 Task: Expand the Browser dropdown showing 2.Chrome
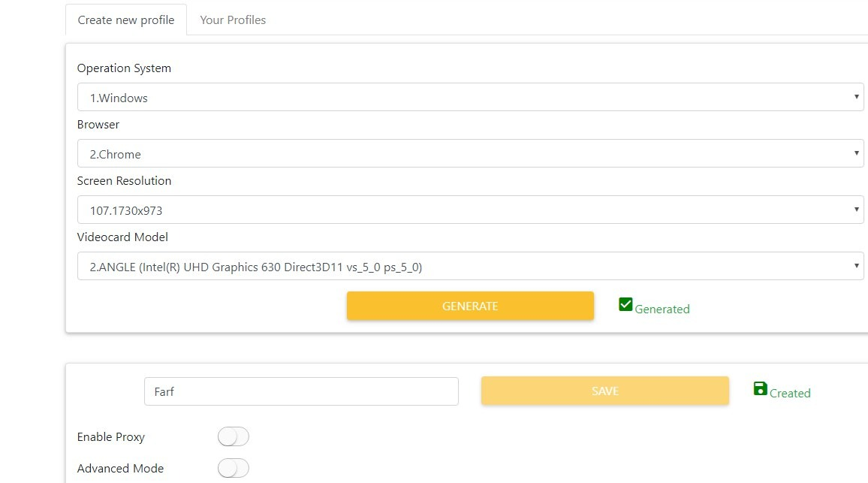(x=470, y=153)
